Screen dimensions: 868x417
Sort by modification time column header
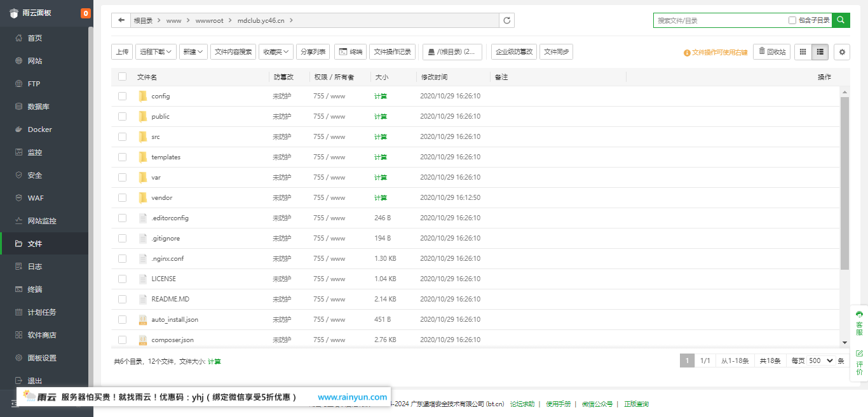pyautogui.click(x=433, y=77)
